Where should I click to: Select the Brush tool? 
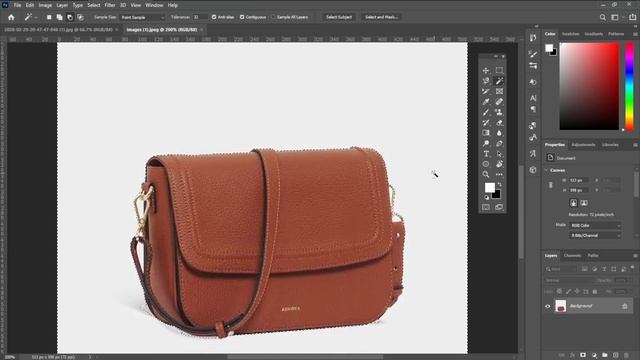486,112
